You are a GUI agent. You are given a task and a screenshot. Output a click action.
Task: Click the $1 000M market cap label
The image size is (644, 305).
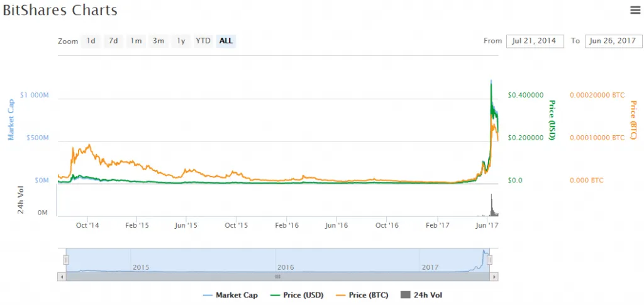(x=35, y=95)
